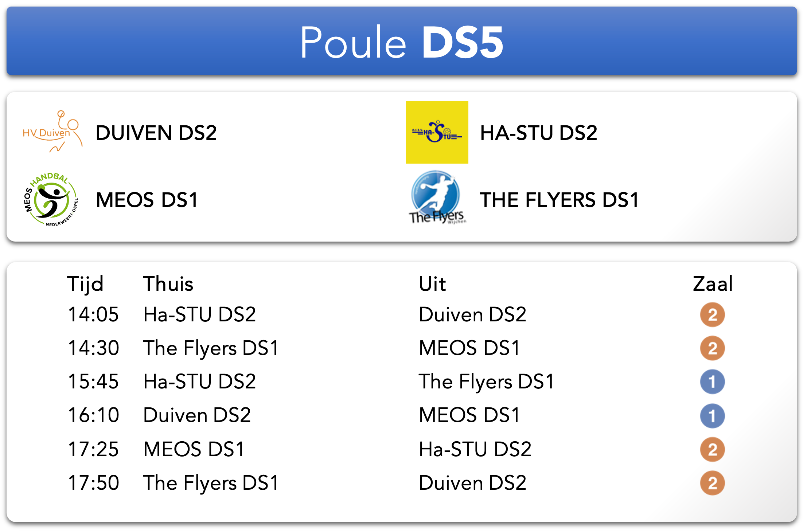Open The Flyers club logo
The width and height of the screenshot is (807, 532).
tap(437, 197)
